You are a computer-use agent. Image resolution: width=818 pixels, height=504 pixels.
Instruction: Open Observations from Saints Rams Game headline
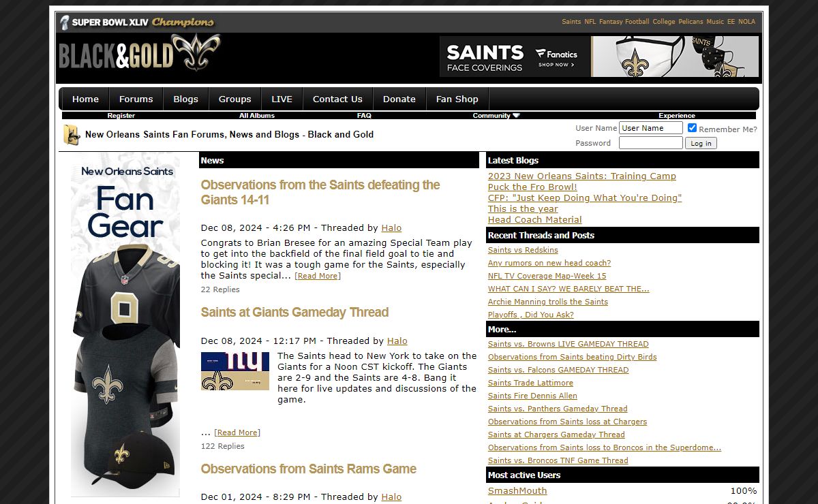point(308,469)
